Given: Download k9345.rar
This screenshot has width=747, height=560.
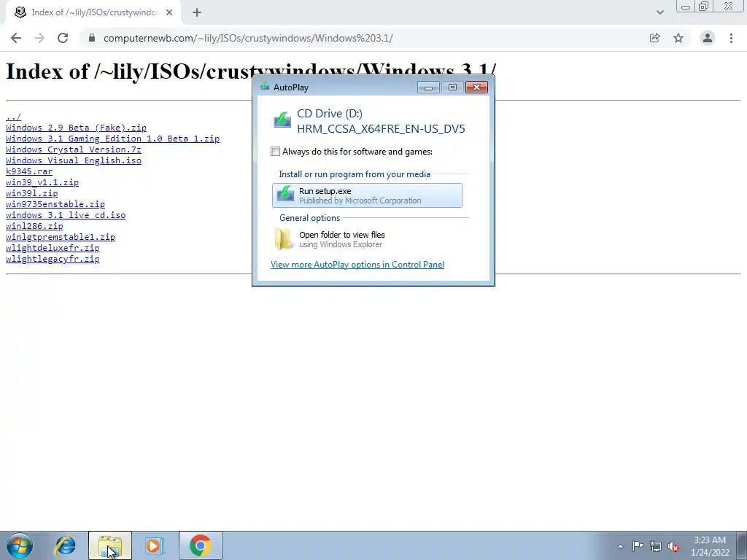Looking at the screenshot, I should (x=29, y=171).
